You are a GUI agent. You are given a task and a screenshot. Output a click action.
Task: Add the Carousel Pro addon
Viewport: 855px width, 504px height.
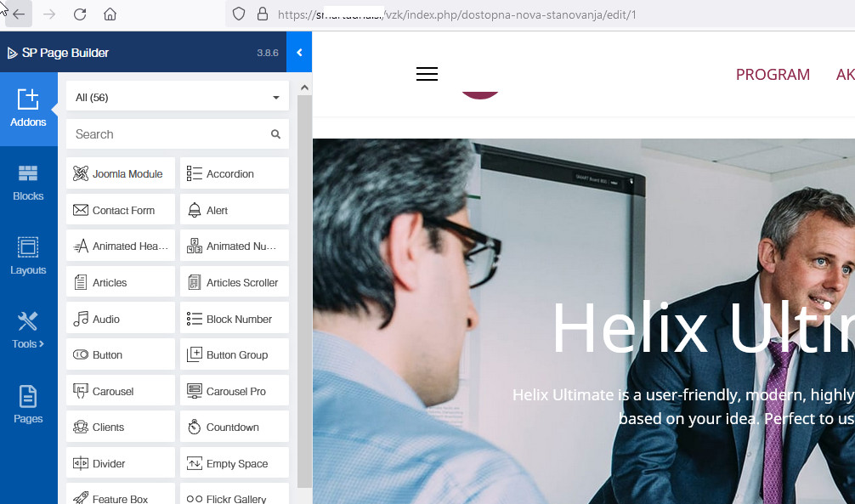[x=235, y=391]
